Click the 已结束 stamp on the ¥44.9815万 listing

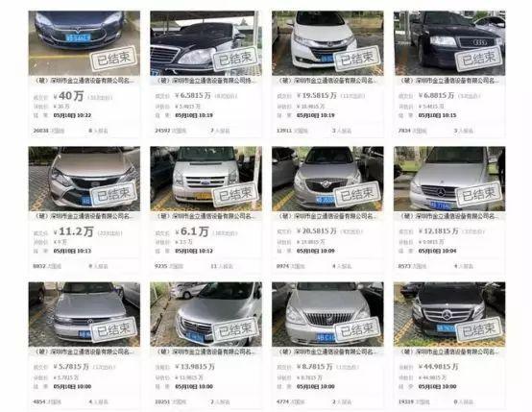(x=479, y=328)
